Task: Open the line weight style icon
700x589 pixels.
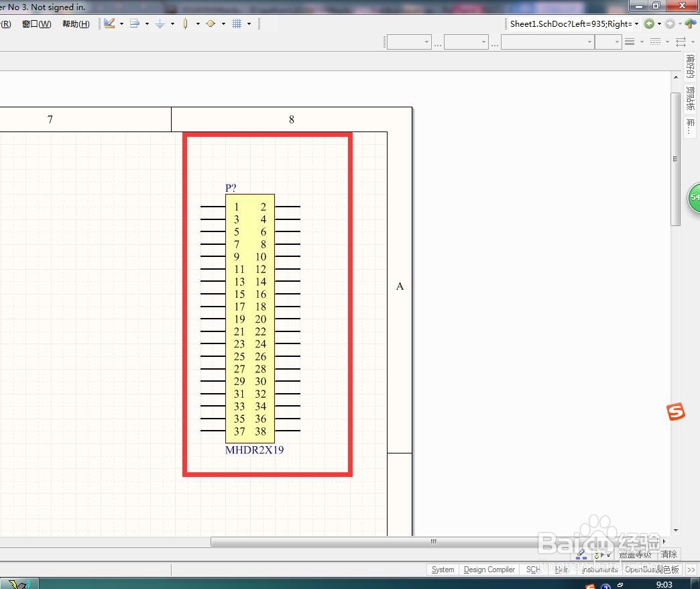Action: pos(630,42)
